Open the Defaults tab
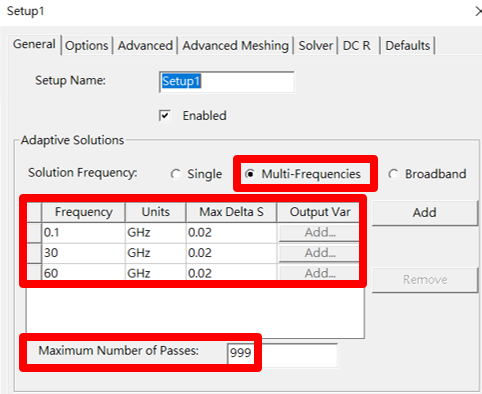Viewport: 482px width, 394px height. click(x=408, y=46)
